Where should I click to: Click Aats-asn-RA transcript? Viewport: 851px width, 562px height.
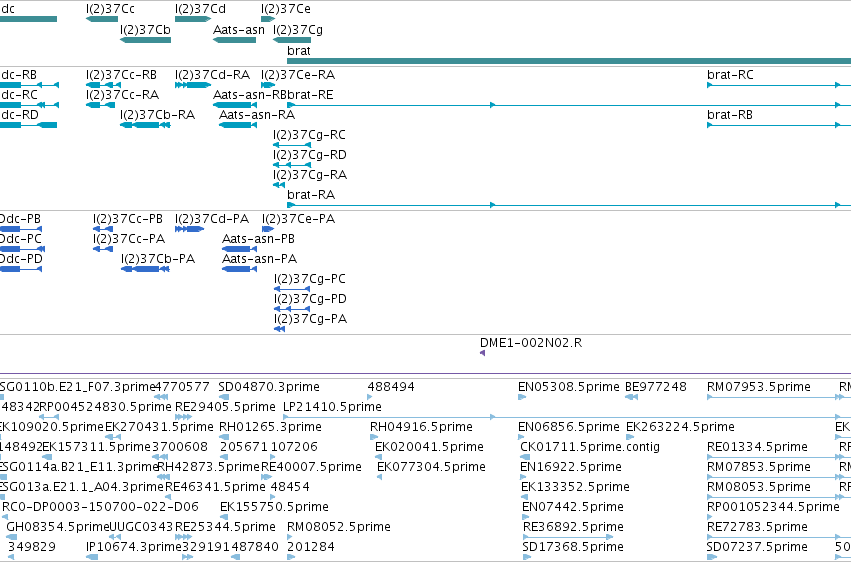[x=238, y=125]
